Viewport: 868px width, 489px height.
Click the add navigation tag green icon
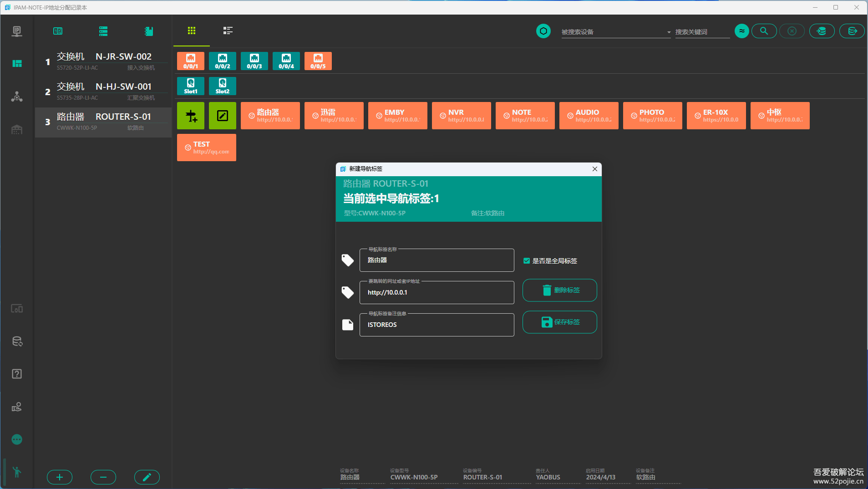[191, 116]
